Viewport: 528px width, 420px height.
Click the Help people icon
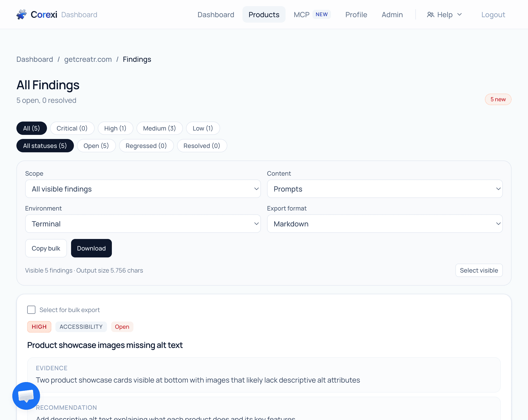coord(431,15)
